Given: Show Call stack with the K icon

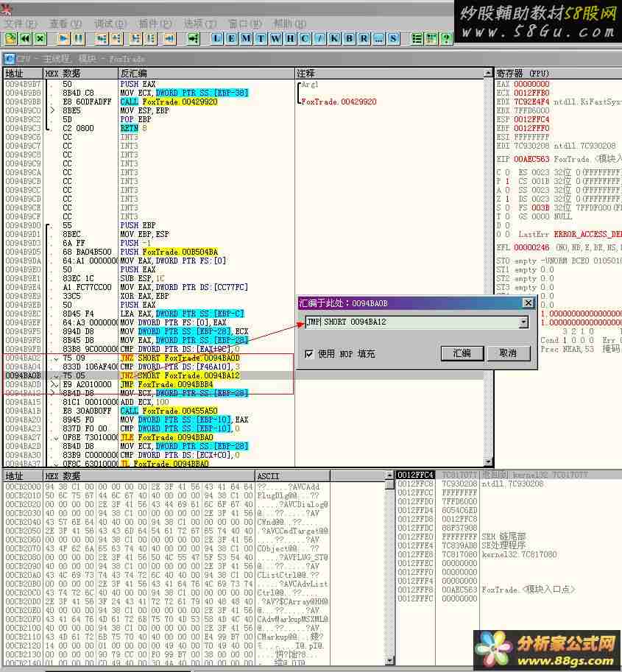Looking at the screenshot, I should pos(334,38).
